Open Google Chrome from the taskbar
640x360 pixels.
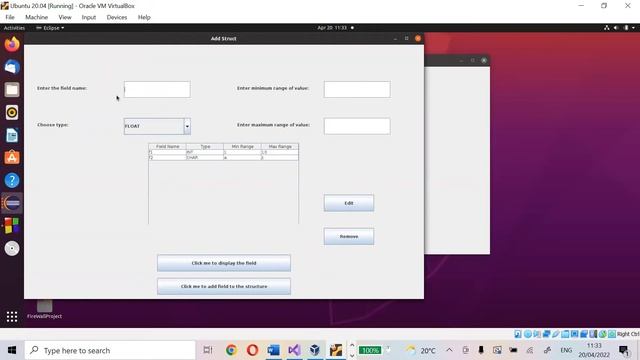[x=231, y=350]
